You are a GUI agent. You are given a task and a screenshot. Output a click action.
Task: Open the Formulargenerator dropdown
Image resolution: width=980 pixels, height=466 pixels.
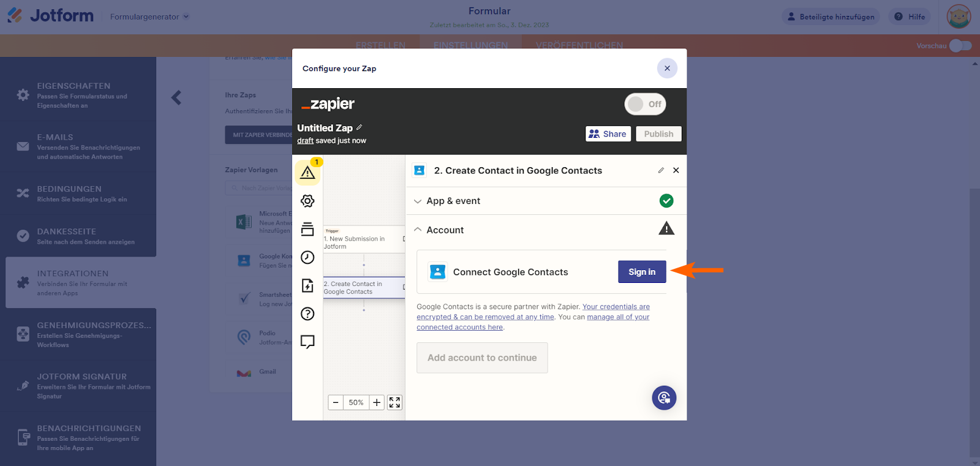[149, 17]
